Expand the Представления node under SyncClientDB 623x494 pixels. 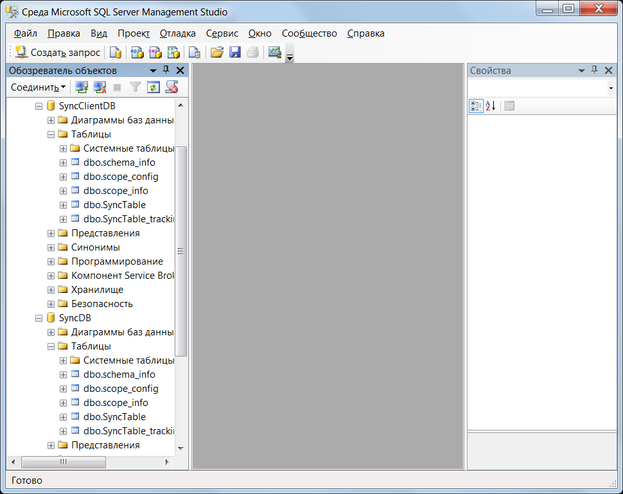(51, 233)
